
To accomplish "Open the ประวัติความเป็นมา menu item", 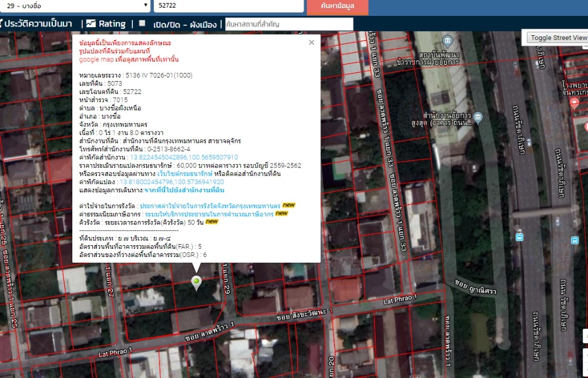I will click(36, 24).
